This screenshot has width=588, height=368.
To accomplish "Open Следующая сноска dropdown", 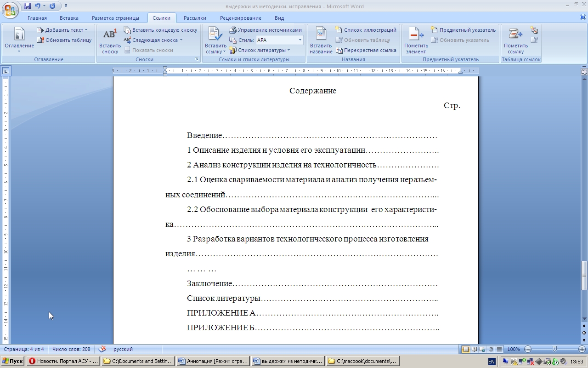I will click(x=153, y=40).
